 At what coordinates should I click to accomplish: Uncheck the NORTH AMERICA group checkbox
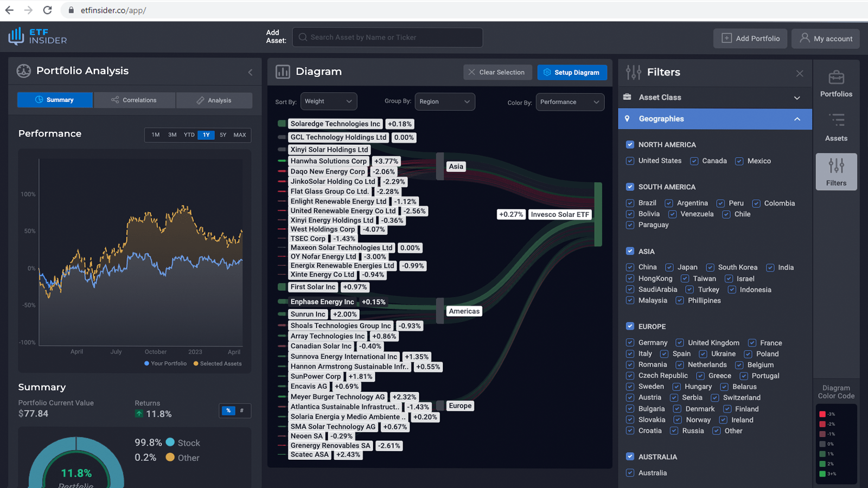pyautogui.click(x=630, y=145)
